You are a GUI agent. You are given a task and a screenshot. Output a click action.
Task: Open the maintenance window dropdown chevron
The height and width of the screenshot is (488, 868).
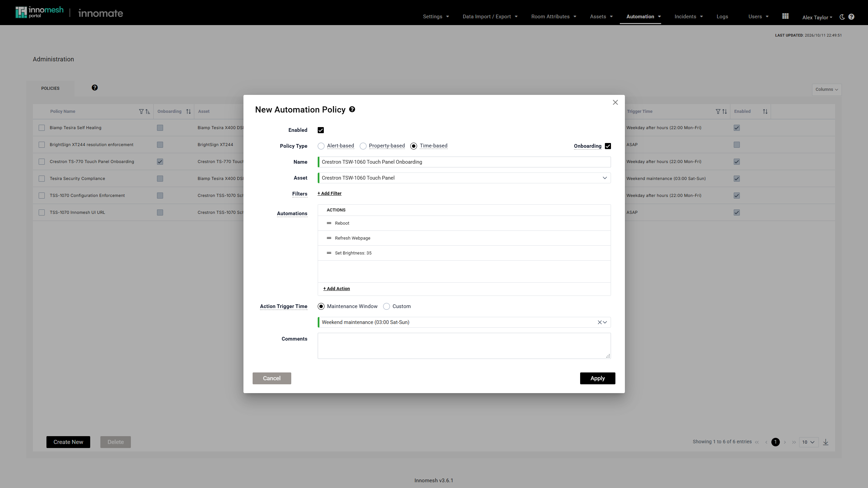tap(605, 322)
